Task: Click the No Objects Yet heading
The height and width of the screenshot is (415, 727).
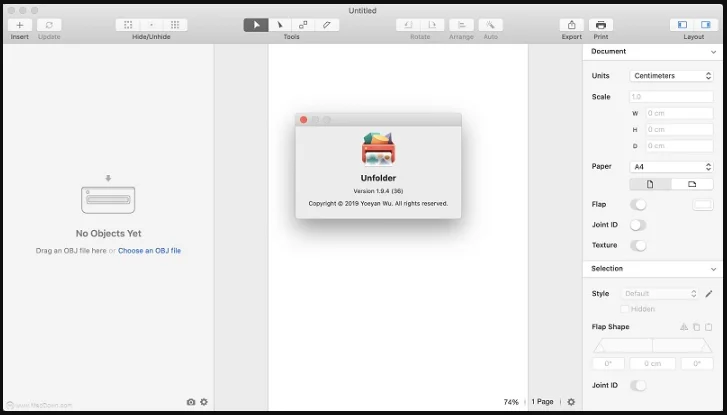Action: [108, 233]
